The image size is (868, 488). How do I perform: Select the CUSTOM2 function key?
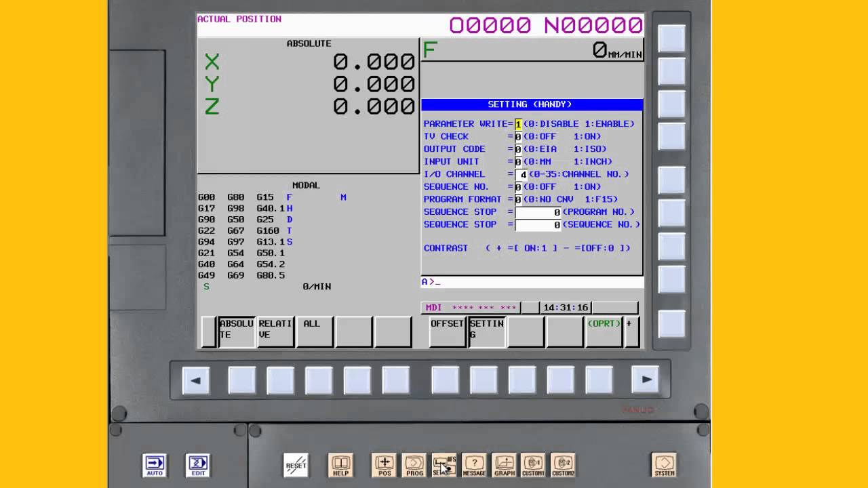(563, 465)
